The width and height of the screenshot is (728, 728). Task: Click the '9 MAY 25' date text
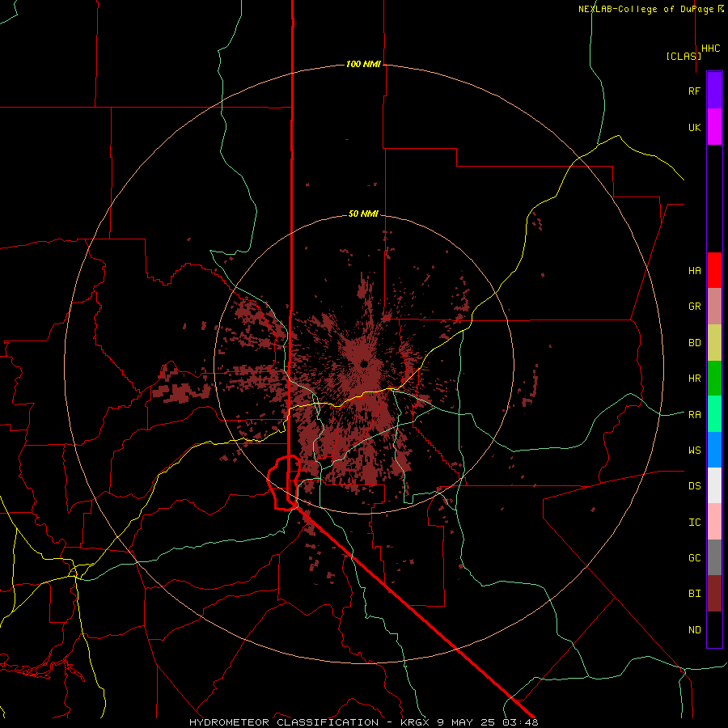[467, 722]
